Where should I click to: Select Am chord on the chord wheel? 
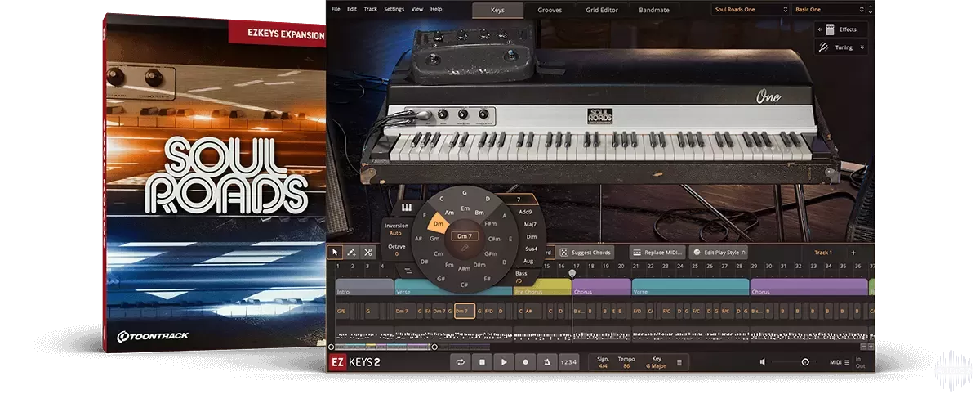(x=449, y=213)
